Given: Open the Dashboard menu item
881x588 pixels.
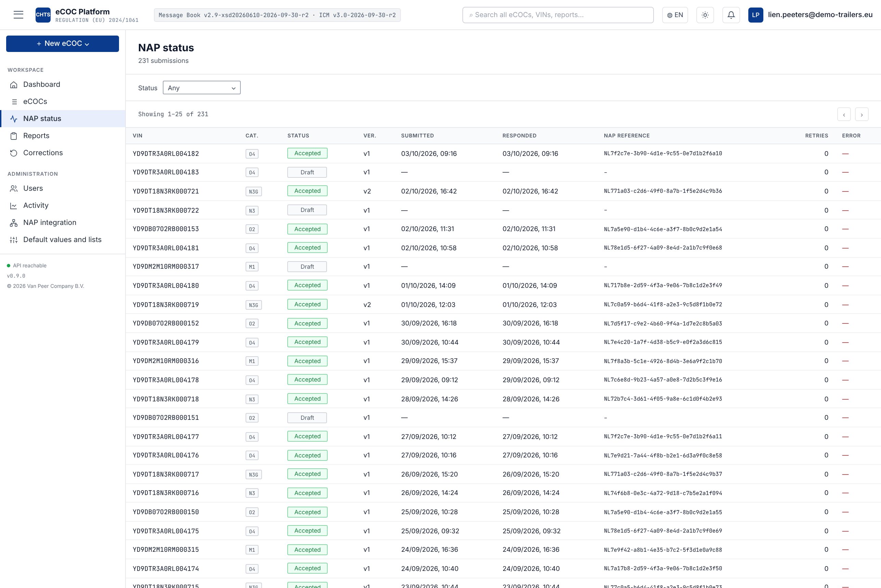Looking at the screenshot, I should click(63, 84).
